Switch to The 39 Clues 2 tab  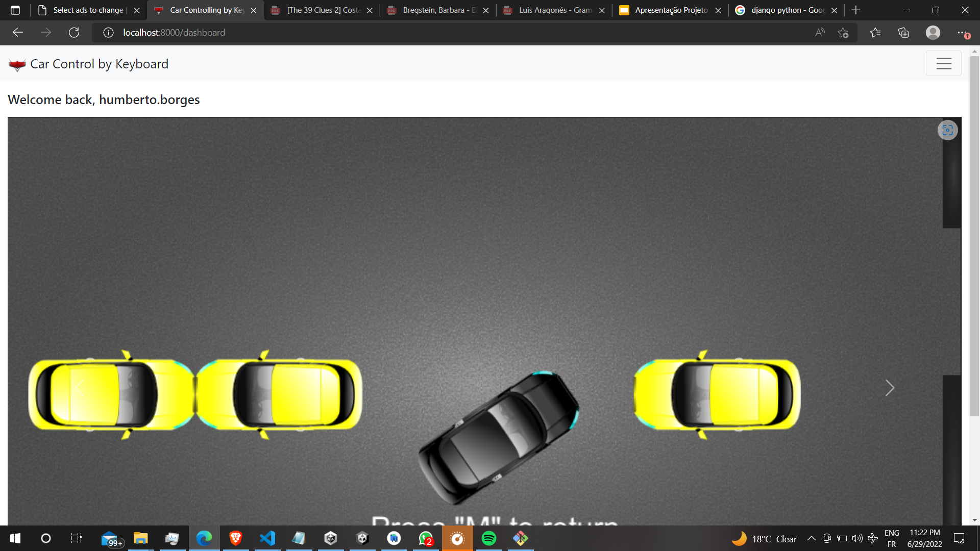pos(322,10)
